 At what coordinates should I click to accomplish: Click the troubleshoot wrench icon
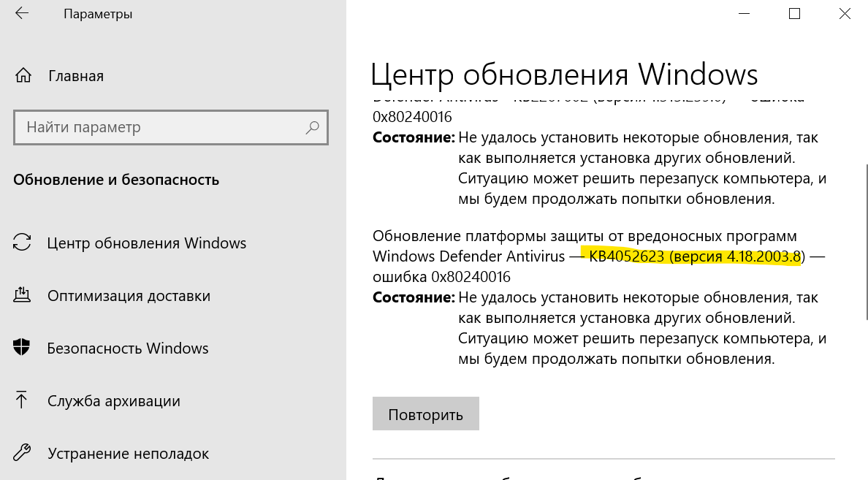(x=22, y=452)
